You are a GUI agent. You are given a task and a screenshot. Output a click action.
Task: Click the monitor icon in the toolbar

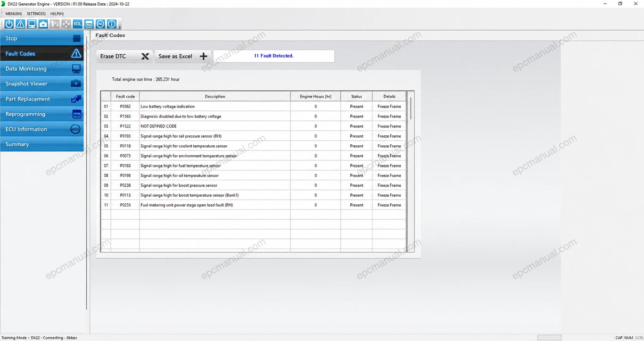coord(32,24)
